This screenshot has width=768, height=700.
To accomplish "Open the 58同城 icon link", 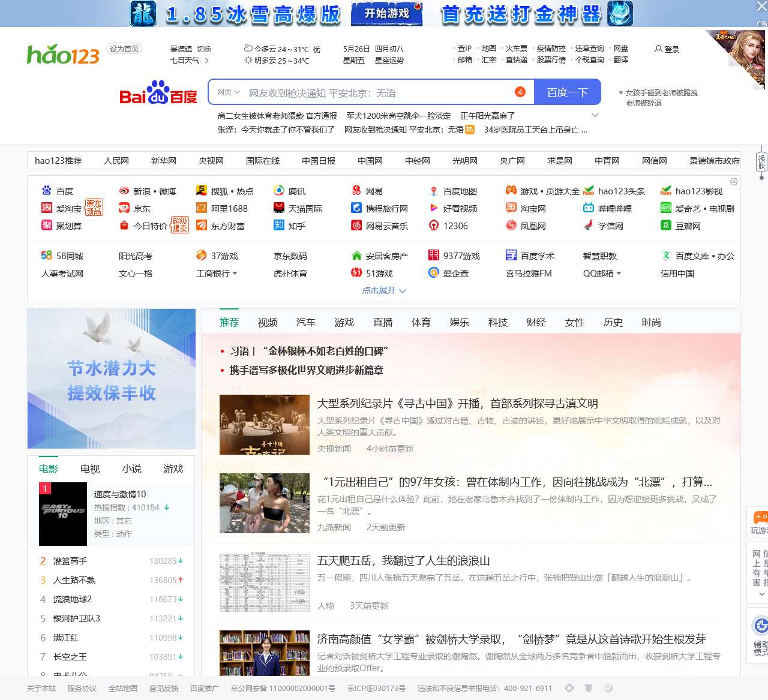I will [46, 256].
